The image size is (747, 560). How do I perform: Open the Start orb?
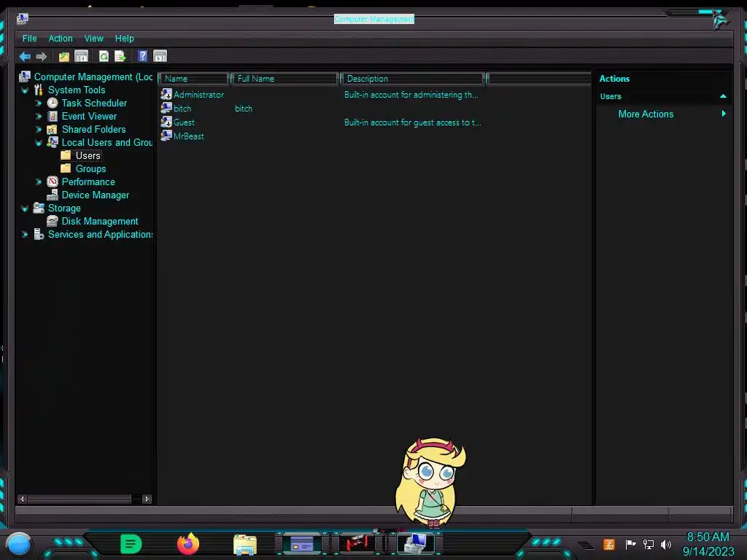coord(18,544)
